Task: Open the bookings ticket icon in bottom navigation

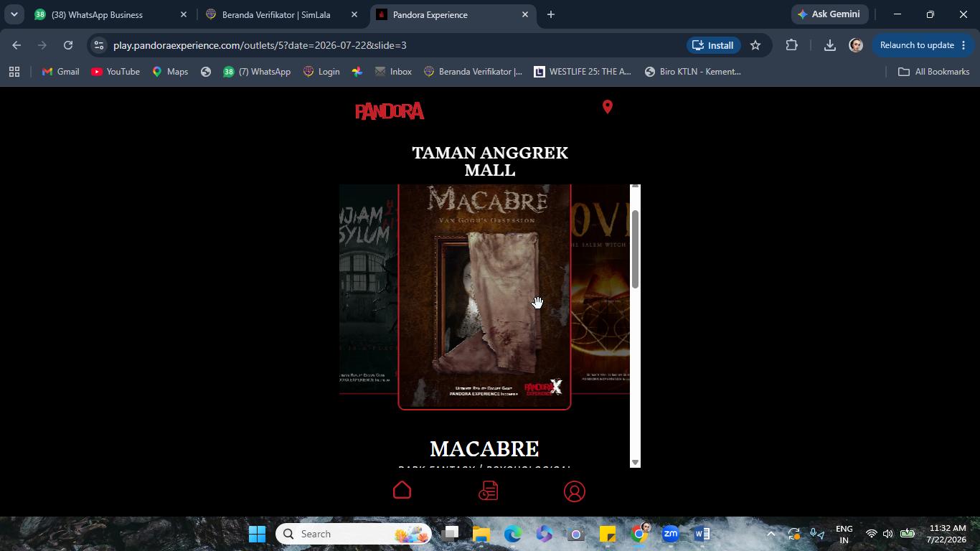Action: 489,491
